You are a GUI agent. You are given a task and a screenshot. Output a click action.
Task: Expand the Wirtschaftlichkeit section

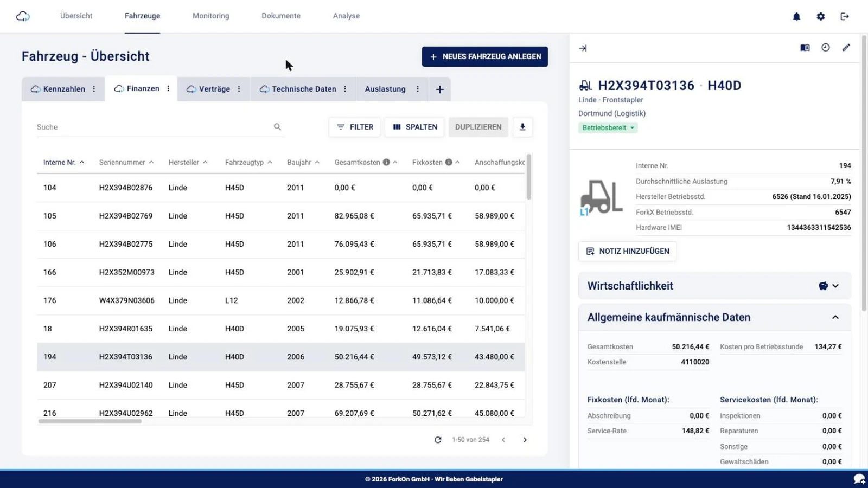[x=835, y=286]
